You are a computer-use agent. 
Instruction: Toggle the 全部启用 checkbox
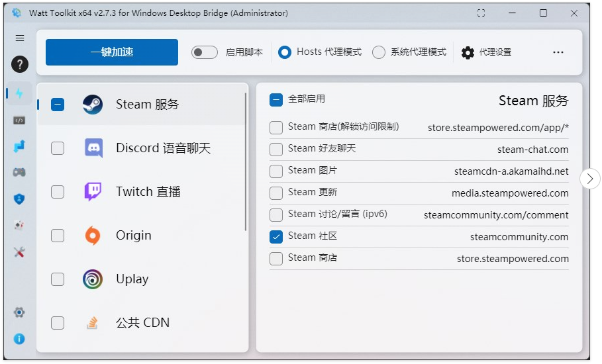276,100
